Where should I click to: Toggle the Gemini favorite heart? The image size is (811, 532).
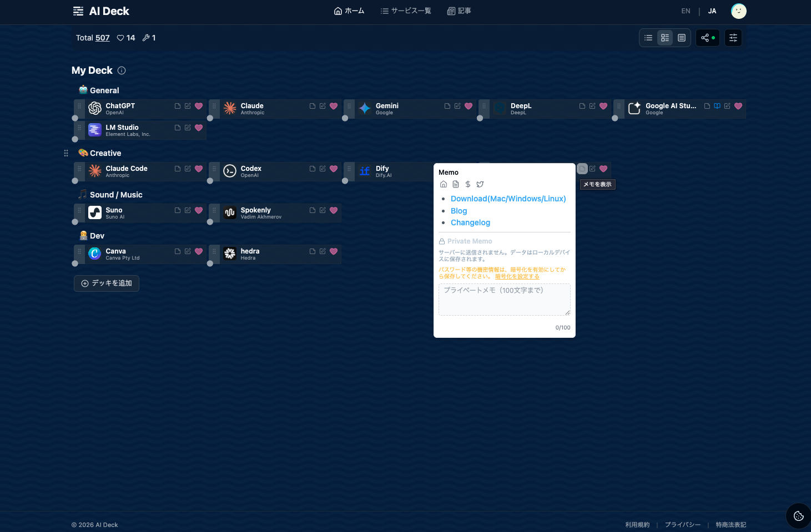click(x=469, y=106)
